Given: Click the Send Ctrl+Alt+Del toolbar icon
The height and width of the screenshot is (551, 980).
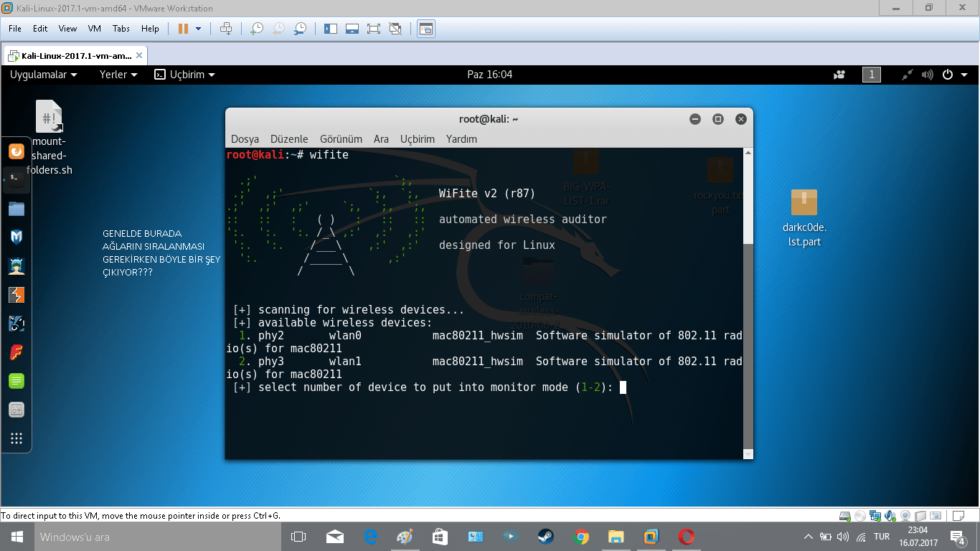Looking at the screenshot, I should tap(226, 29).
